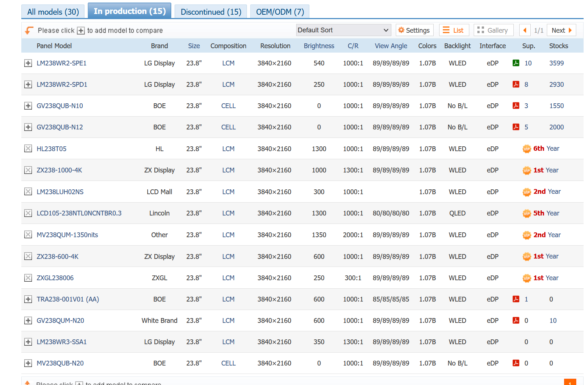Add LM238WR2-SPE1 to compare list
The height and width of the screenshot is (385, 588).
28,63
